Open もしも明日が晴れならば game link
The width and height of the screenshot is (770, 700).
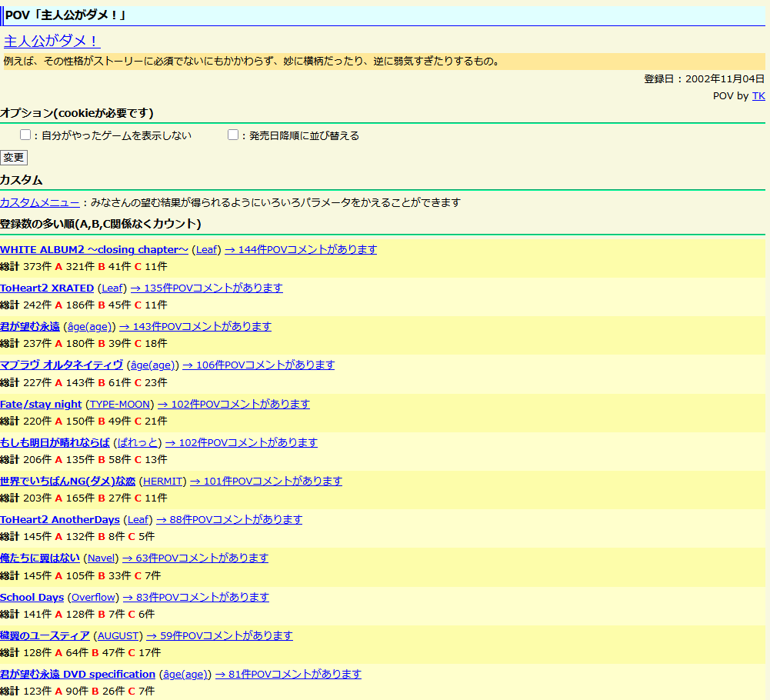click(55, 442)
